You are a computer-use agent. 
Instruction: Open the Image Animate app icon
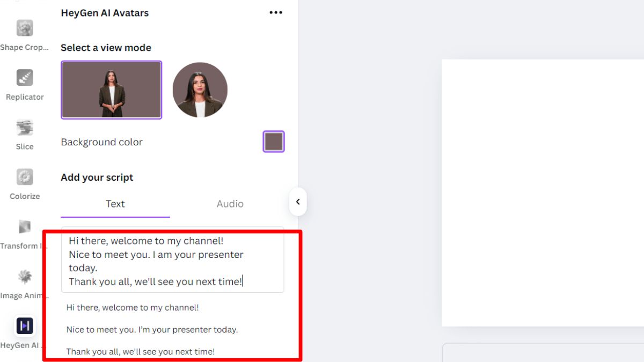(x=25, y=277)
